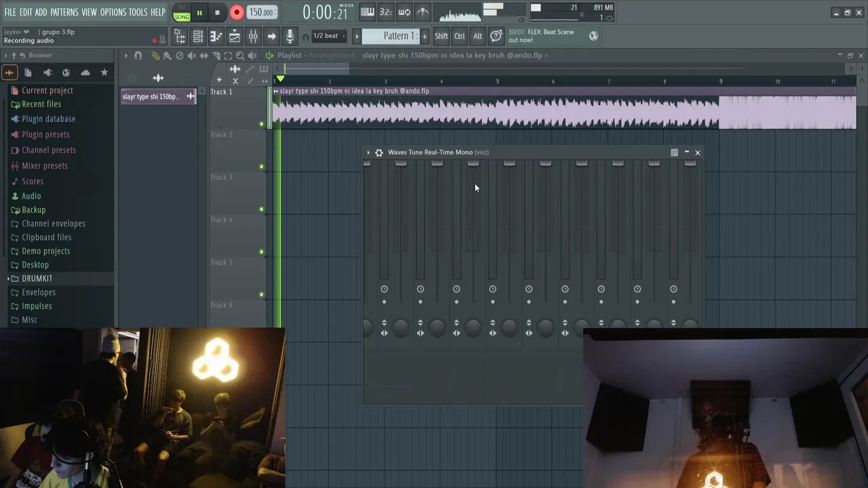Toggle playlist magnet snap icon
Viewport: 868px width, 488px height.
click(138, 56)
